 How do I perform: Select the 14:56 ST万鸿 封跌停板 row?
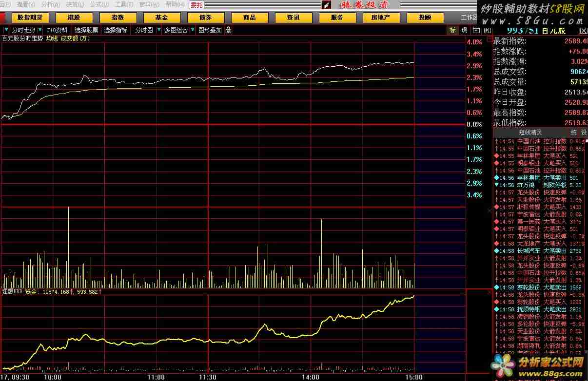click(540, 185)
